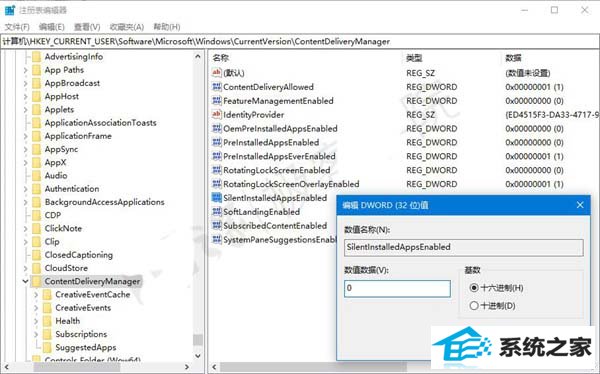Open the SuggestedApps folder icon

pos(47,347)
